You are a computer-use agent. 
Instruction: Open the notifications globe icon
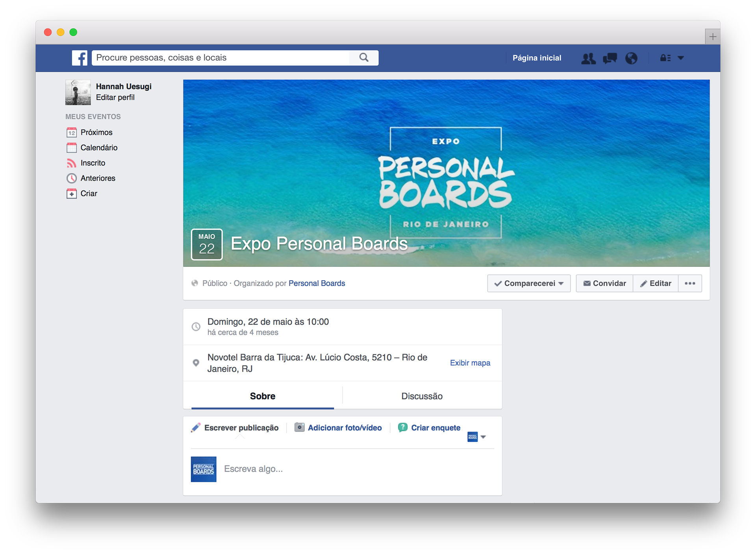pos(631,58)
